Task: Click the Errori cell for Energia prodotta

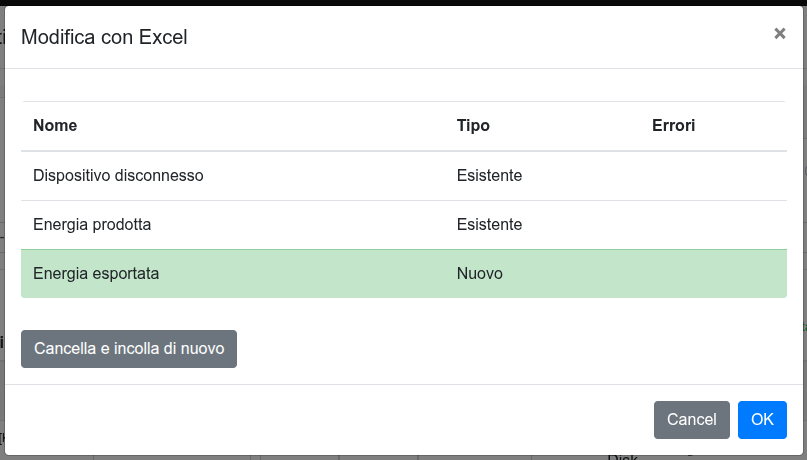Action: tap(712, 224)
